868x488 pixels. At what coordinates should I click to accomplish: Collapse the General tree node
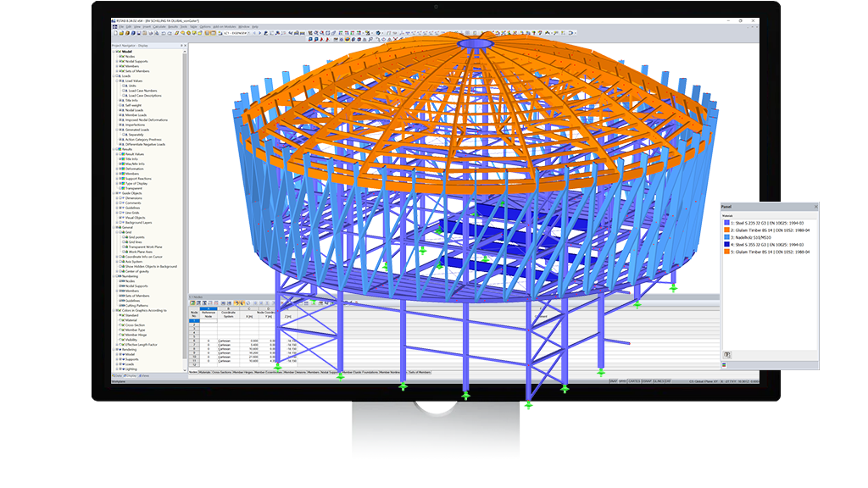pyautogui.click(x=114, y=227)
